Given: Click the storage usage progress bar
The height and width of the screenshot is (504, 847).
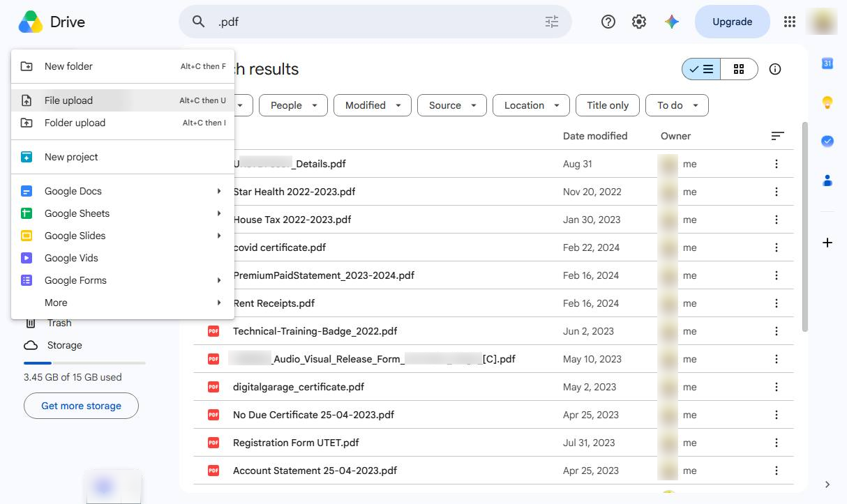Looking at the screenshot, I should 84,362.
